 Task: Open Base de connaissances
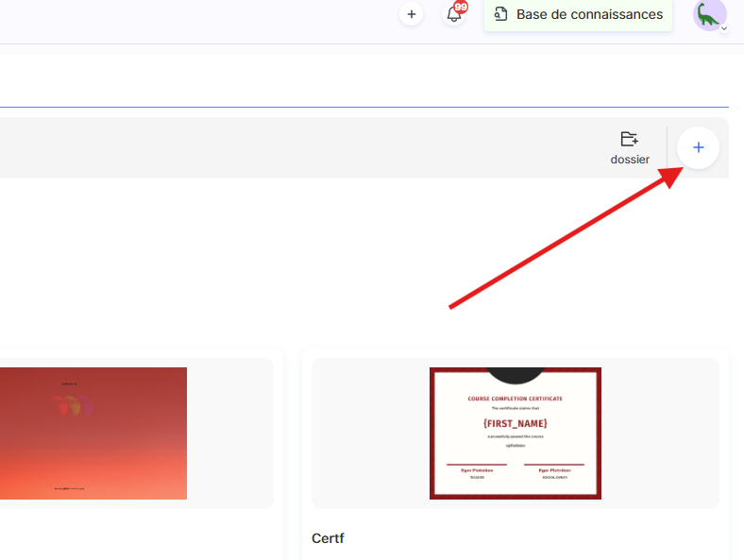click(578, 15)
